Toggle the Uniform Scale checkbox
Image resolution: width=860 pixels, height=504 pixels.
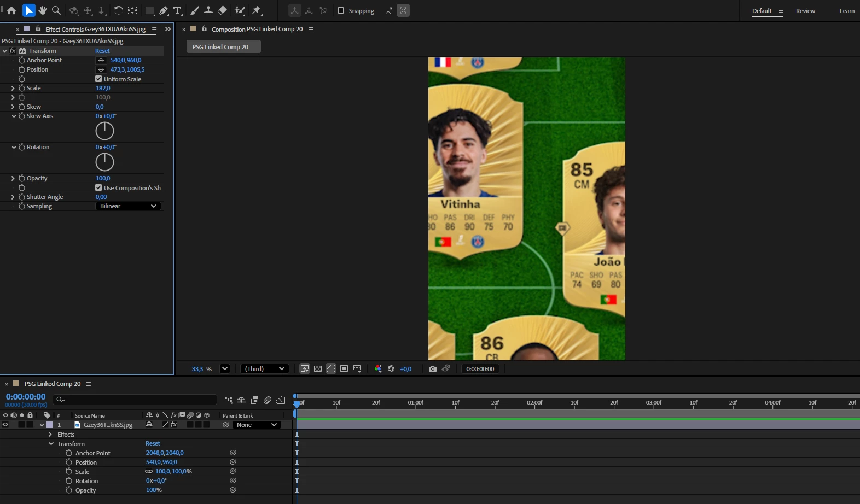[x=98, y=79]
